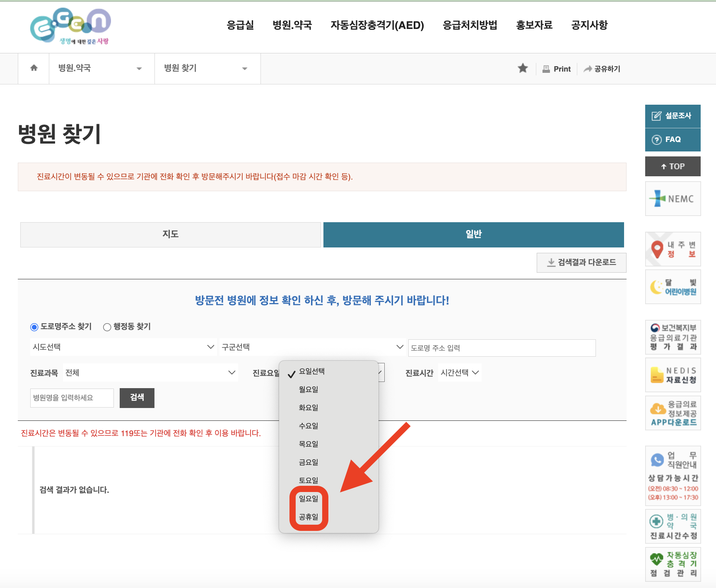716x588 pixels.
Task: Open the 진료시간 시간선택 dropdown
Action: [459, 372]
